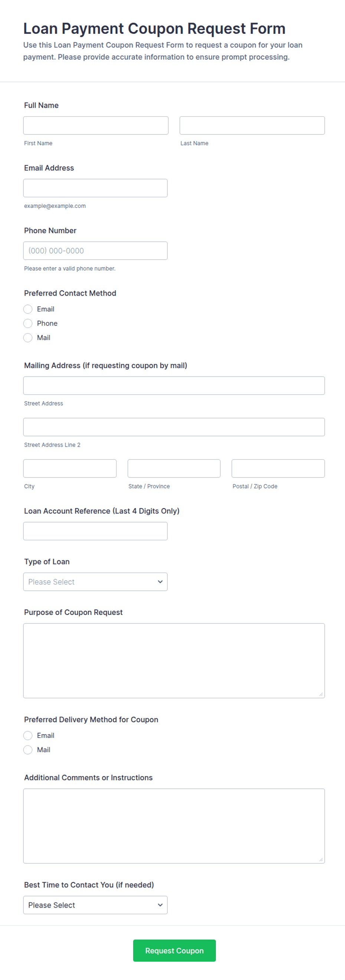Focus the First Name input field
The image size is (345, 980).
(96, 126)
